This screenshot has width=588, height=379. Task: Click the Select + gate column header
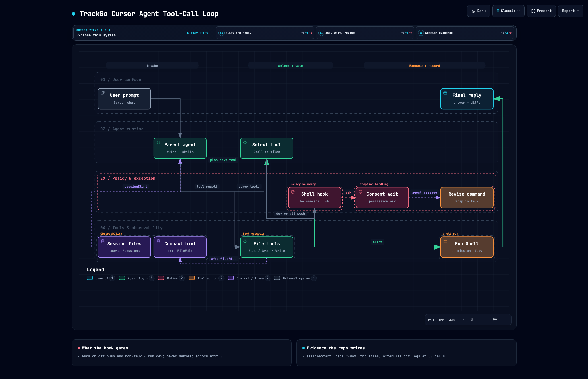click(291, 66)
